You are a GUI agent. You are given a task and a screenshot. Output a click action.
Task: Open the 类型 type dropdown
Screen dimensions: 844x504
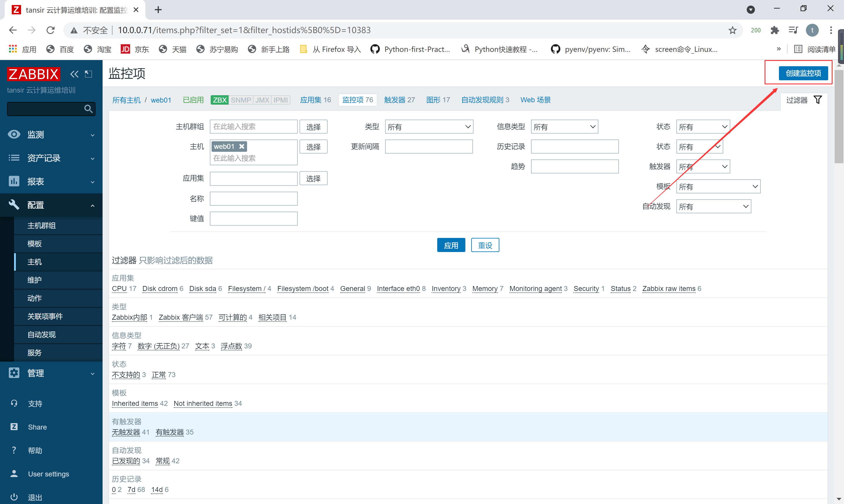pos(429,127)
